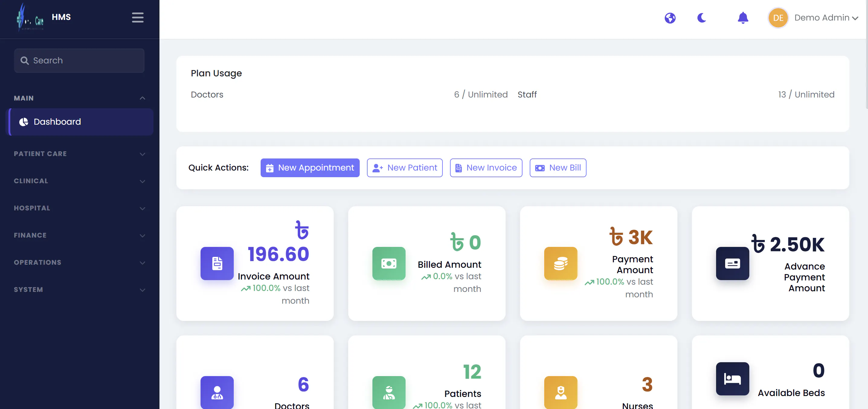Click the Available Beds label
This screenshot has width=868, height=409.
coord(791,393)
